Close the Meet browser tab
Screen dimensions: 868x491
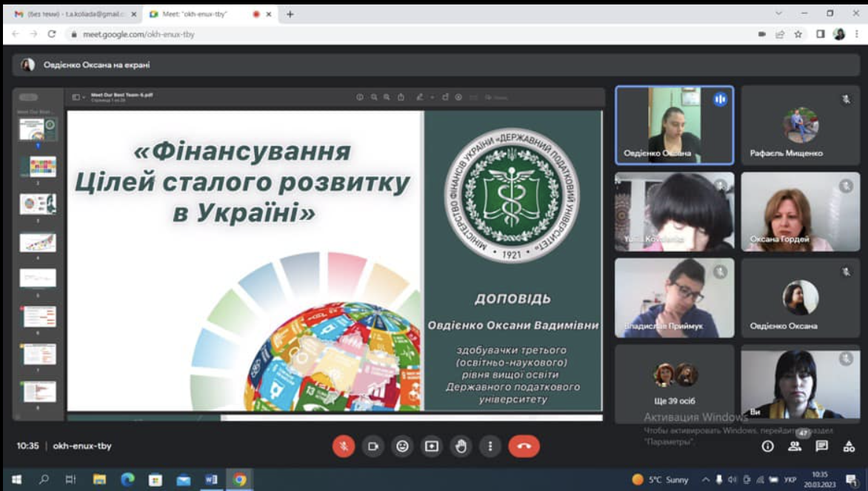coord(269,14)
